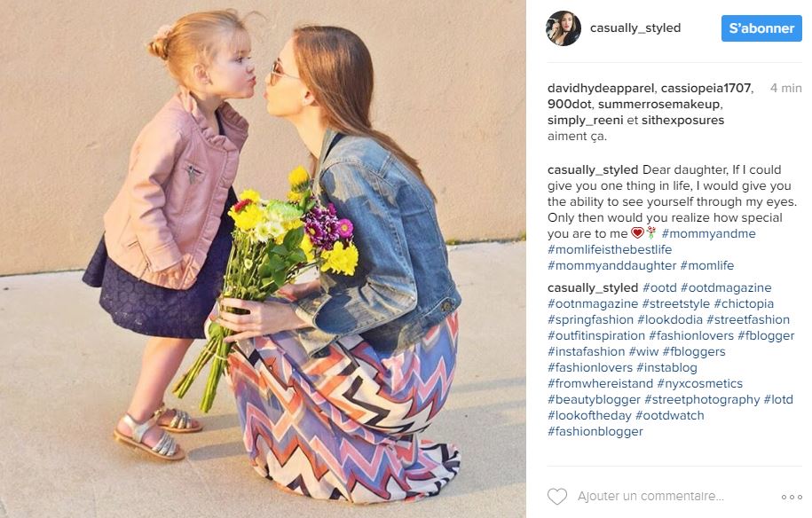This screenshot has width=812, height=518.
Task: Open the #springfashion hashtag
Action: [x=590, y=320]
